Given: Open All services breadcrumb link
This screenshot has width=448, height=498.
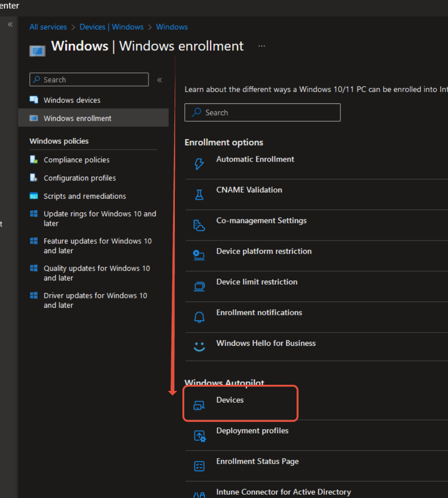Looking at the screenshot, I should (48, 27).
